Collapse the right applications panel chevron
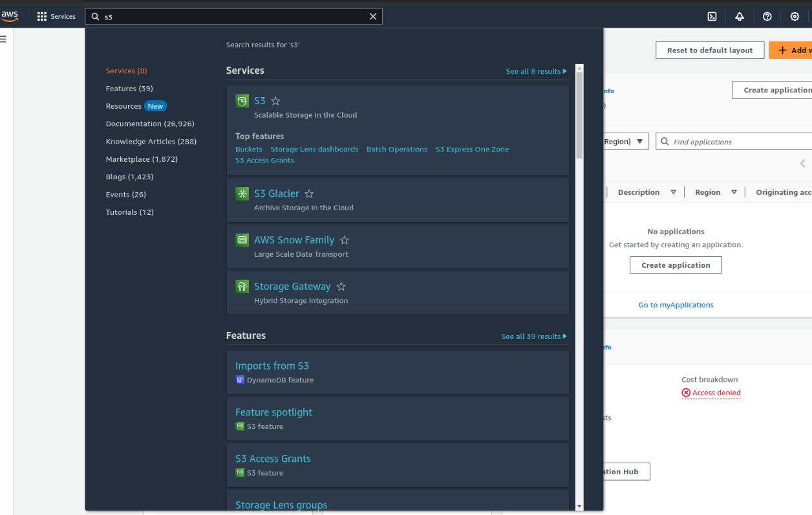The width and height of the screenshot is (812, 515). tap(802, 164)
